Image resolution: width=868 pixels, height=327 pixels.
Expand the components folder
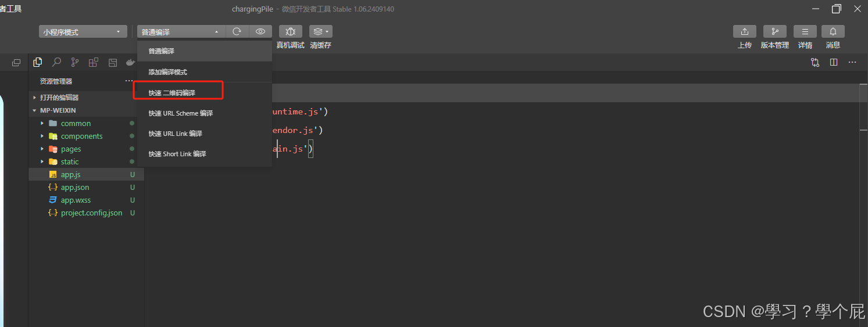[x=86, y=136]
